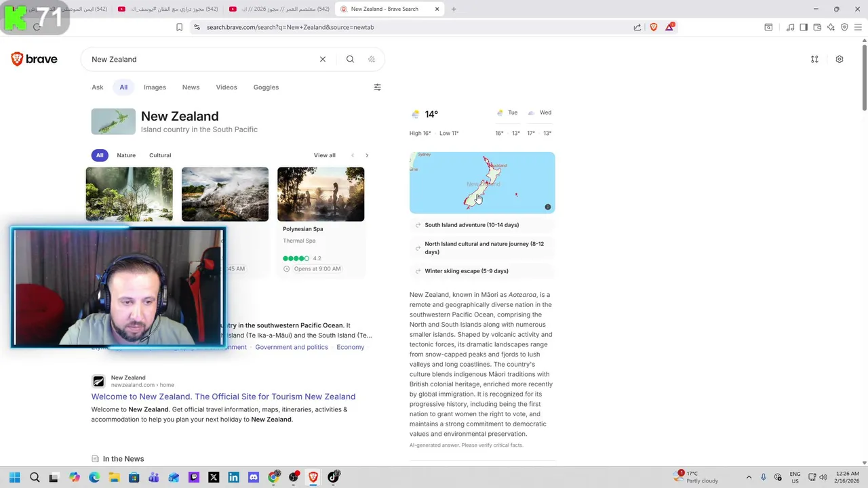The image size is (868, 488).
Task: Open the tab search icon in toolbar
Action: coord(768,27)
